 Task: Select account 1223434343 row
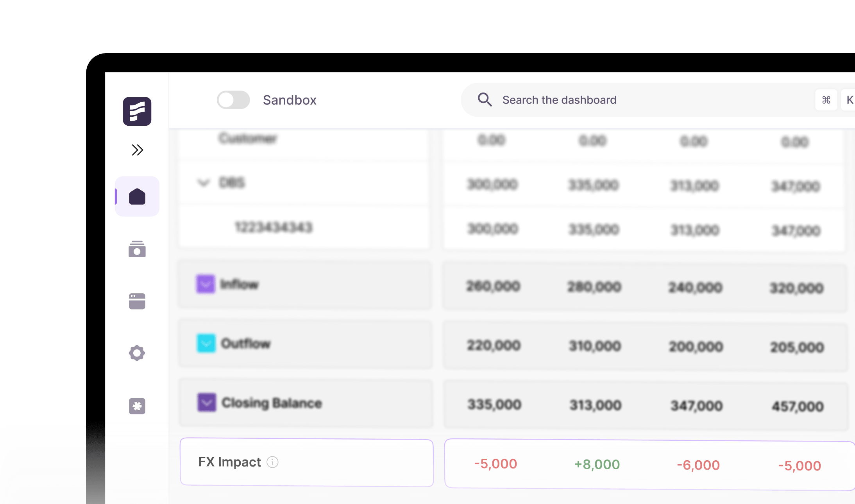(274, 227)
